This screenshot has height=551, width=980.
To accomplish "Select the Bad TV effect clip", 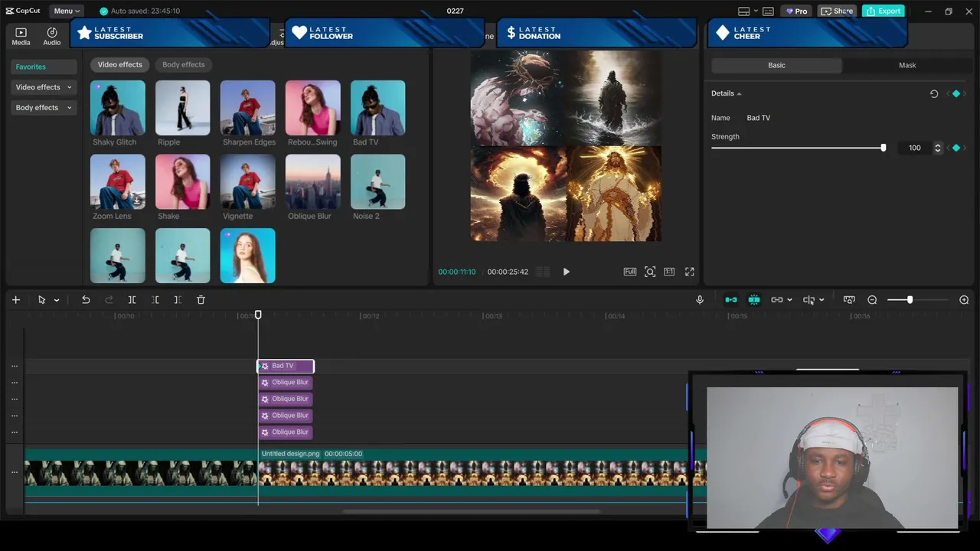I will (x=286, y=366).
